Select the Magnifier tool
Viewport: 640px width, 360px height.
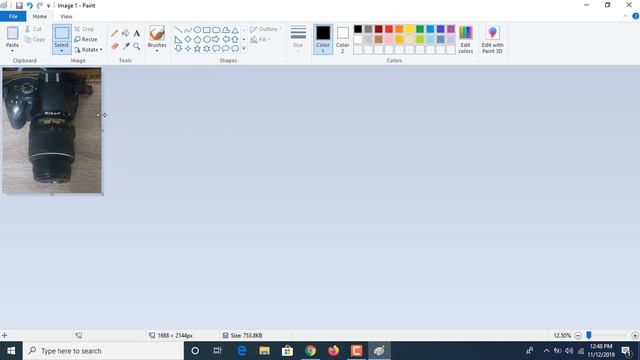[x=137, y=46]
